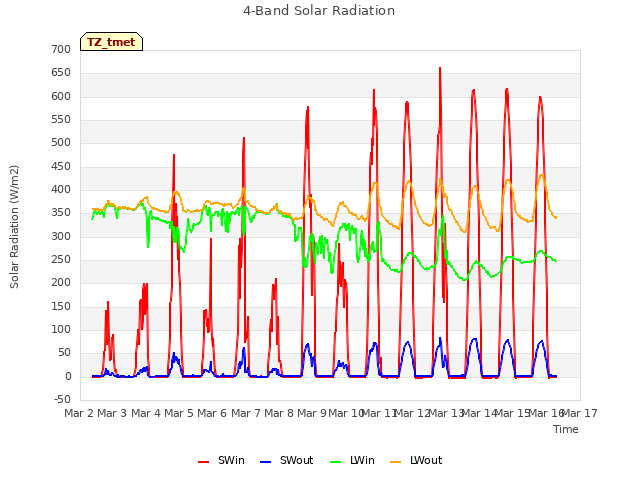Click the Mar 17 x-axis tick label
The image size is (640, 480).
(x=580, y=413)
